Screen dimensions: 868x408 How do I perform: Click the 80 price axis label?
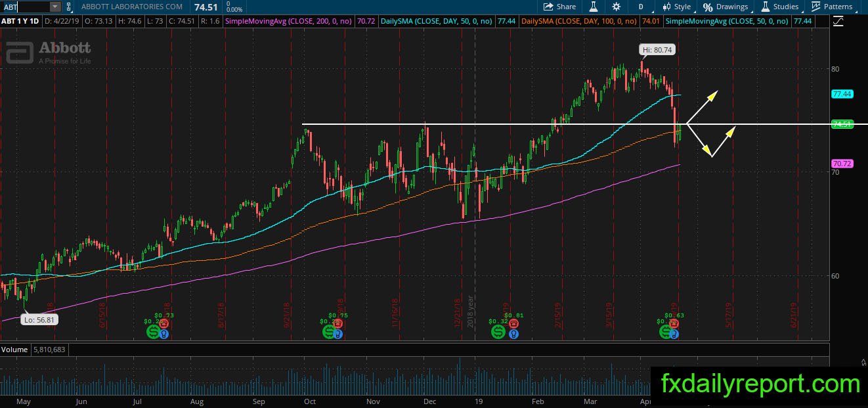[x=835, y=69]
